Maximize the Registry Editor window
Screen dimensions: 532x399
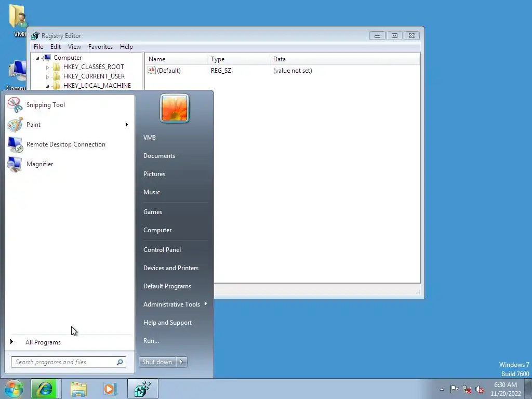click(x=394, y=36)
